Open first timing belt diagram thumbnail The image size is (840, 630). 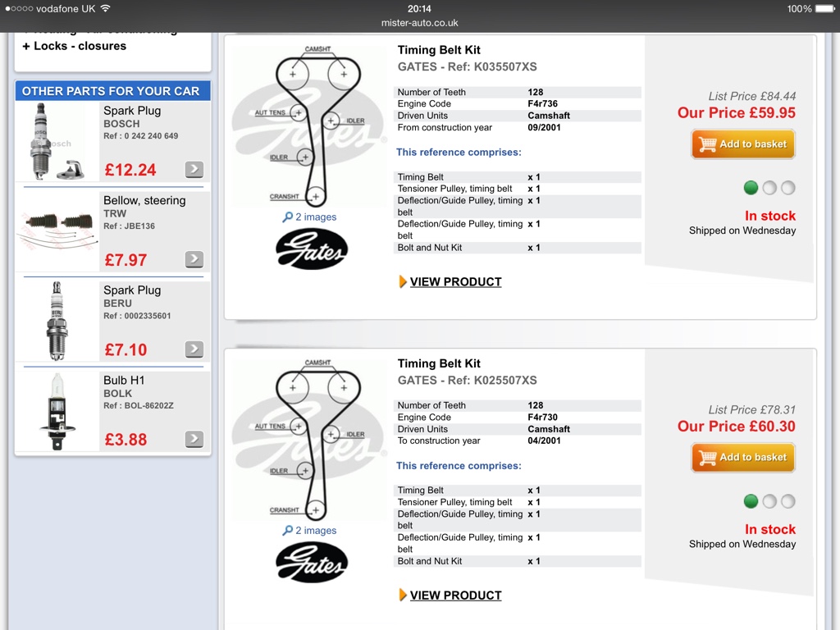(x=310, y=125)
